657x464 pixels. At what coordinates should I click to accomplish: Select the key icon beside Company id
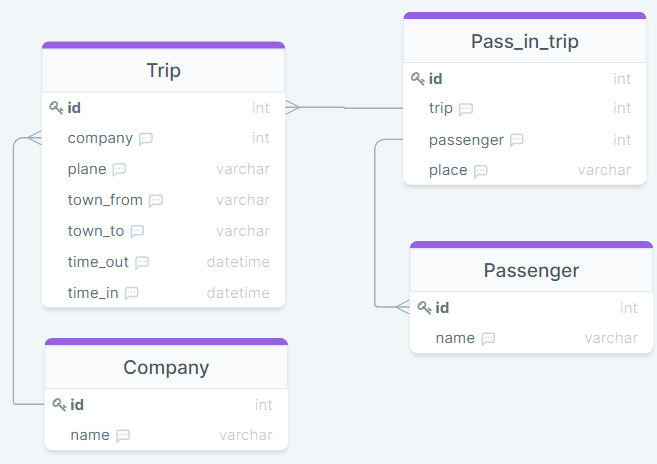coord(59,405)
